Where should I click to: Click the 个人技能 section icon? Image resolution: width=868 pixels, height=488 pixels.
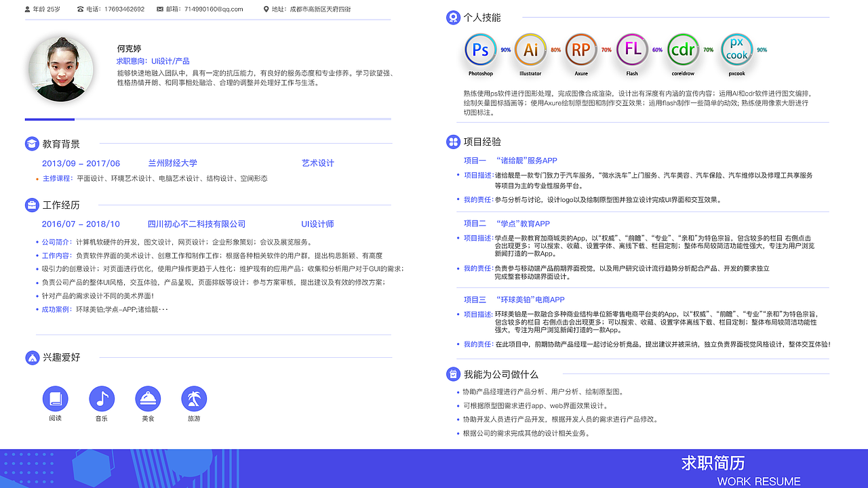click(x=453, y=18)
